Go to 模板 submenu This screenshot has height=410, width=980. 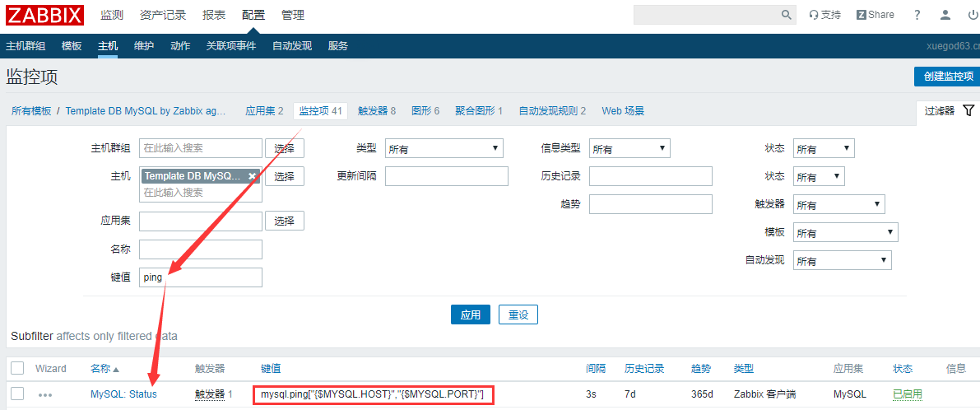[72, 45]
